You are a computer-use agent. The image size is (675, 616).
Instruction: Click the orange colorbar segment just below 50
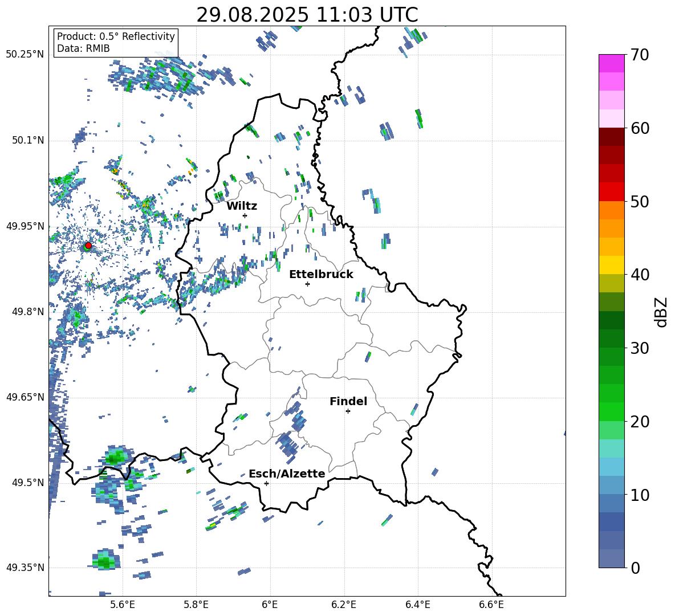612,210
